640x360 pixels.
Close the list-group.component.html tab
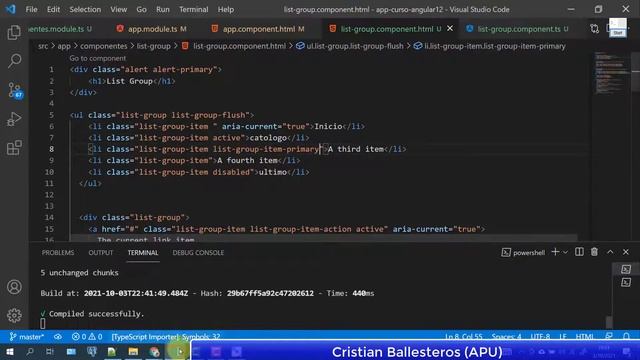(x=450, y=29)
